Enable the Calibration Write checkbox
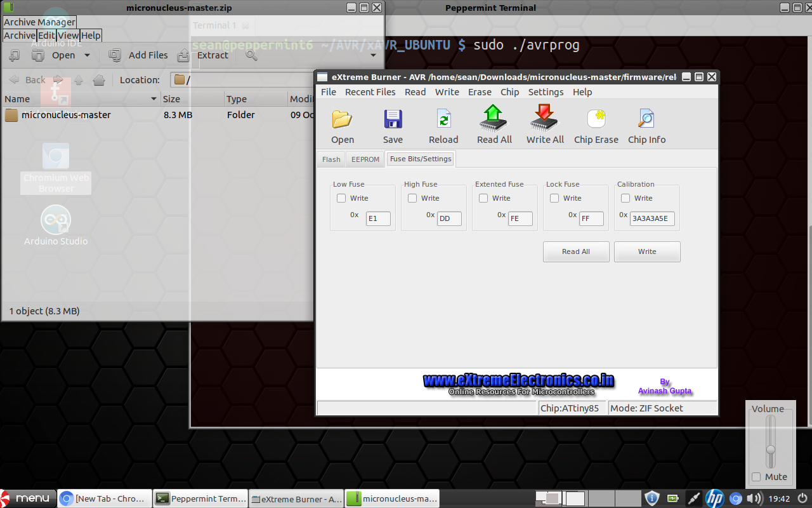Viewport: 812px width, 508px height. 625,198
